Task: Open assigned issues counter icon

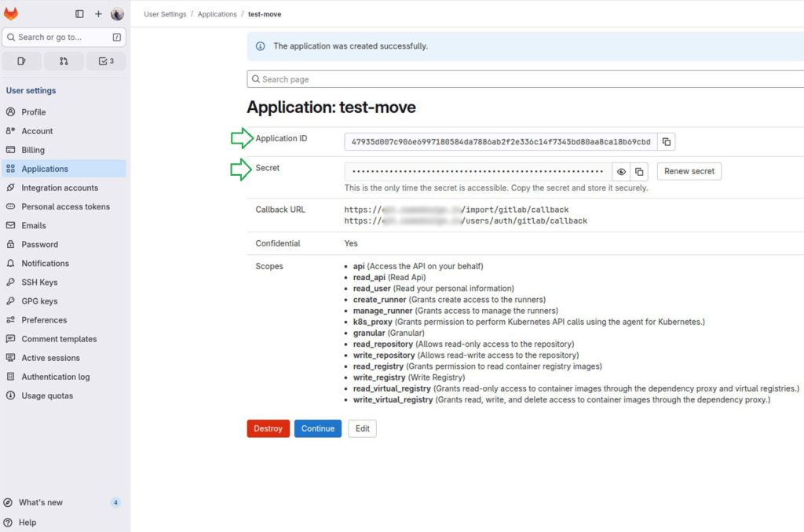Action: point(21,61)
